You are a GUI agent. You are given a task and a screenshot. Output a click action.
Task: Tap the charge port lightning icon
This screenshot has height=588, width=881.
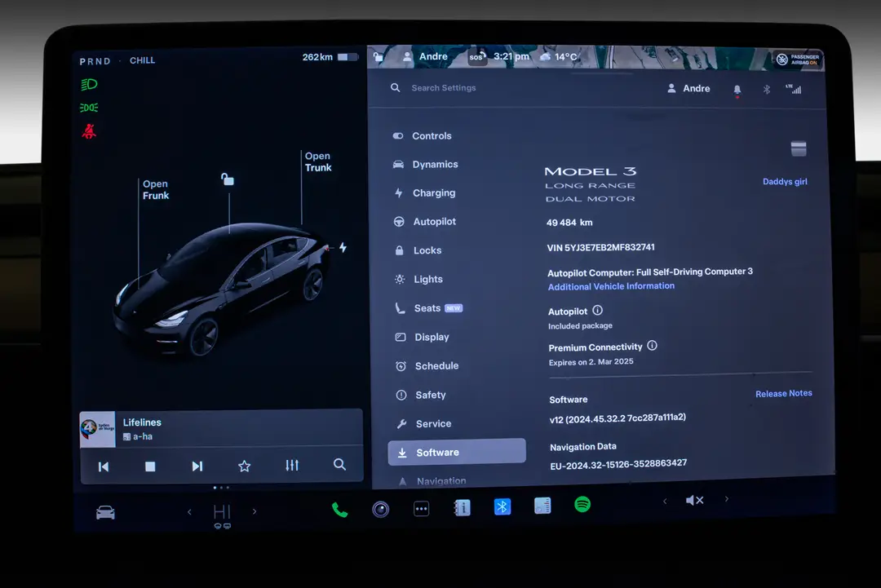(x=343, y=247)
